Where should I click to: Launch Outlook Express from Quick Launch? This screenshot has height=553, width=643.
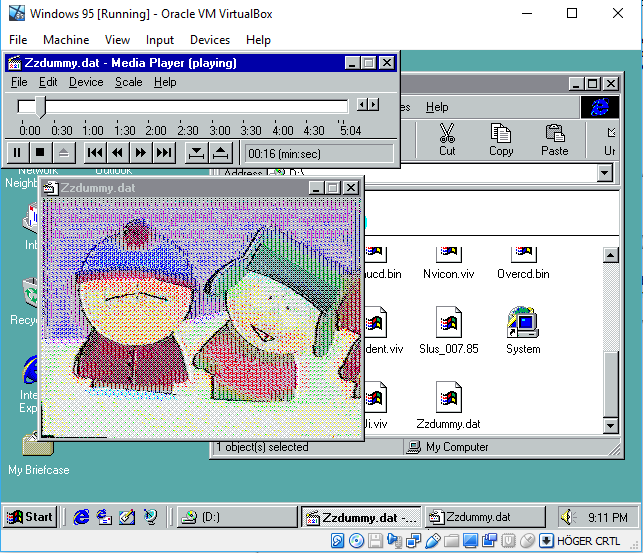coord(104,517)
